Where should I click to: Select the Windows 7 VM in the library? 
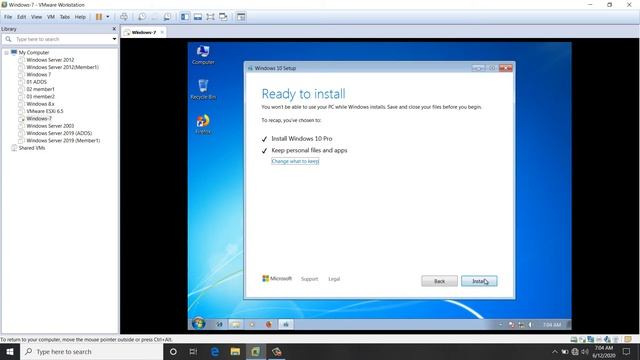[38, 75]
